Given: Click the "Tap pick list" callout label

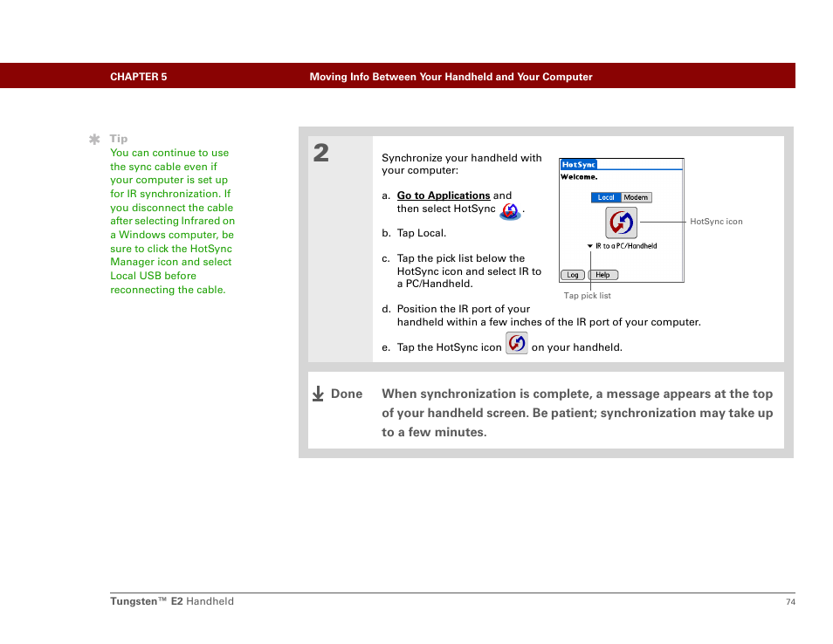Looking at the screenshot, I should tap(587, 296).
